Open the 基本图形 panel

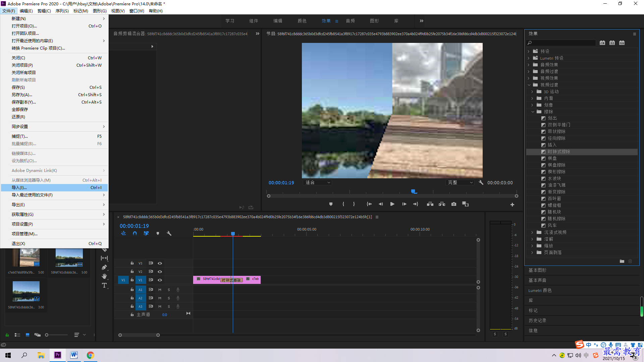coord(537,270)
